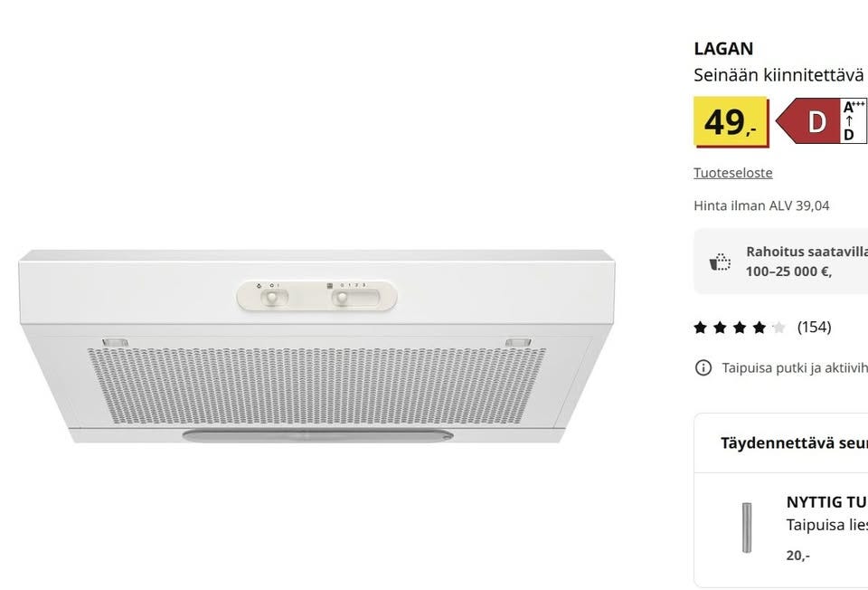The width and height of the screenshot is (868, 590).
Task: Click the financing hand-coins icon
Action: pyautogui.click(x=720, y=262)
